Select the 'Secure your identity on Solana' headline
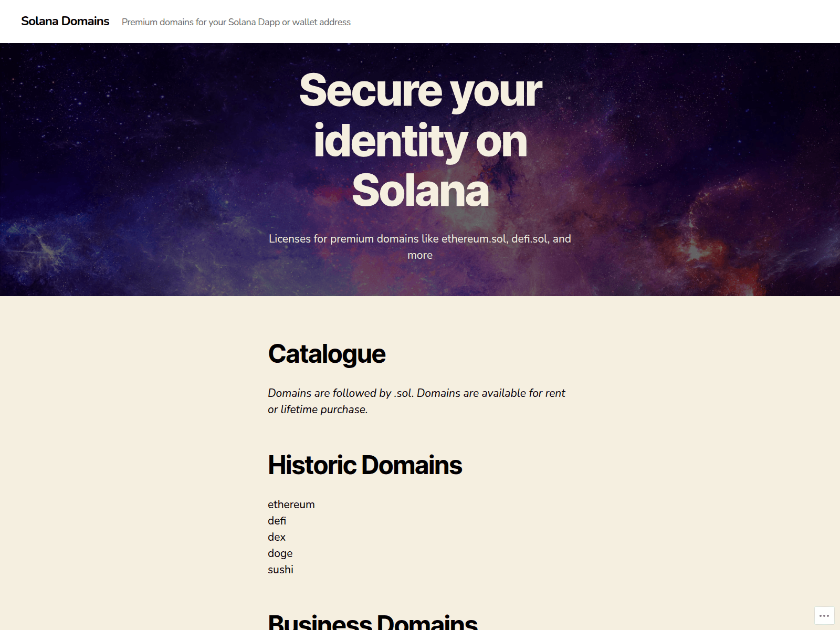This screenshot has height=630, width=840. [x=420, y=140]
